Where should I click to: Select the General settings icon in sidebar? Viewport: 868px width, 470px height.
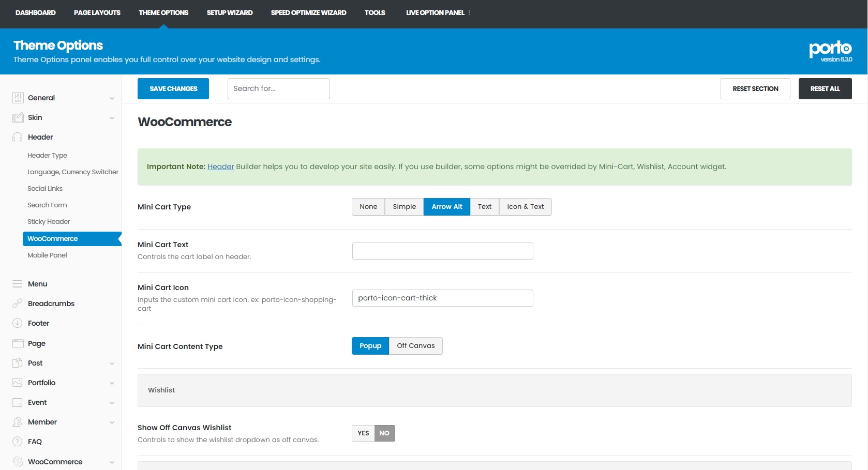pos(17,97)
